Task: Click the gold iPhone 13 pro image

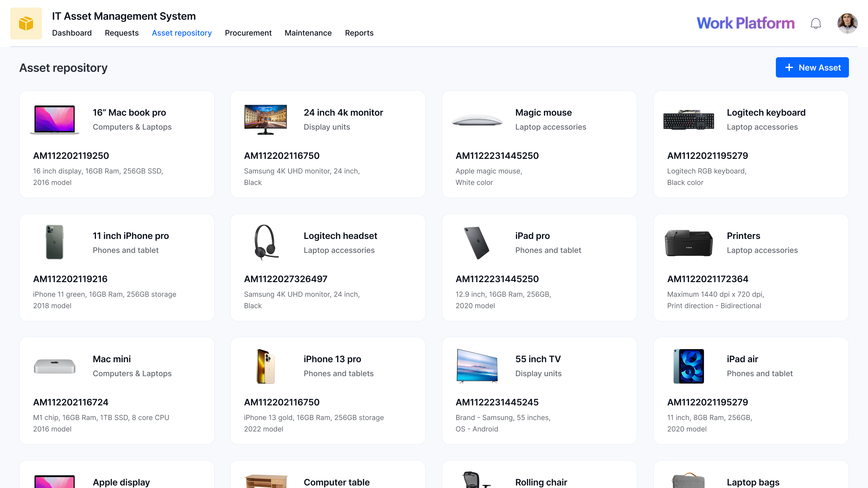Action: pyautogui.click(x=266, y=366)
